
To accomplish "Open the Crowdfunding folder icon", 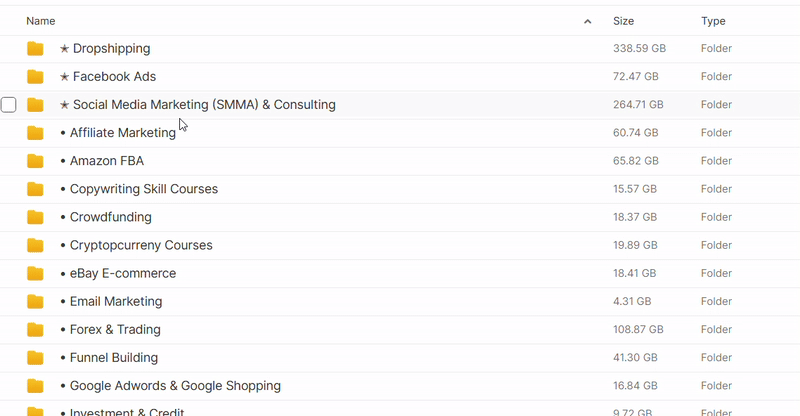I will [35, 217].
